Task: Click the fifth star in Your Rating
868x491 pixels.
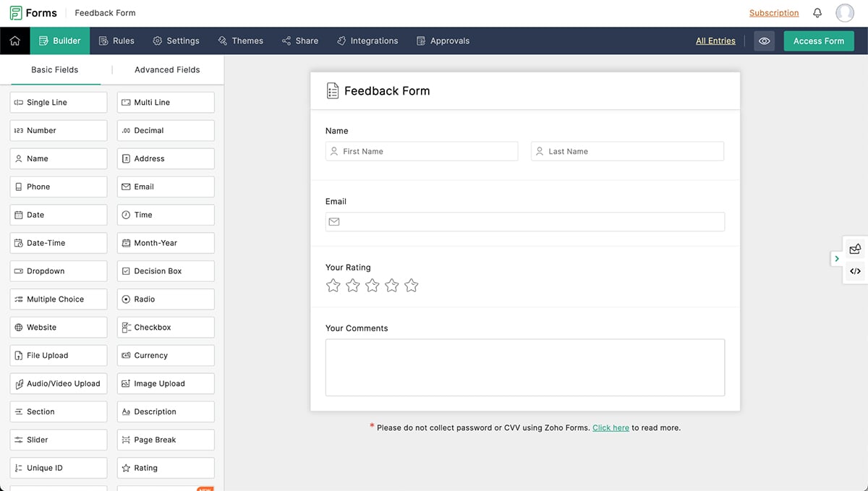Action: [x=412, y=286]
